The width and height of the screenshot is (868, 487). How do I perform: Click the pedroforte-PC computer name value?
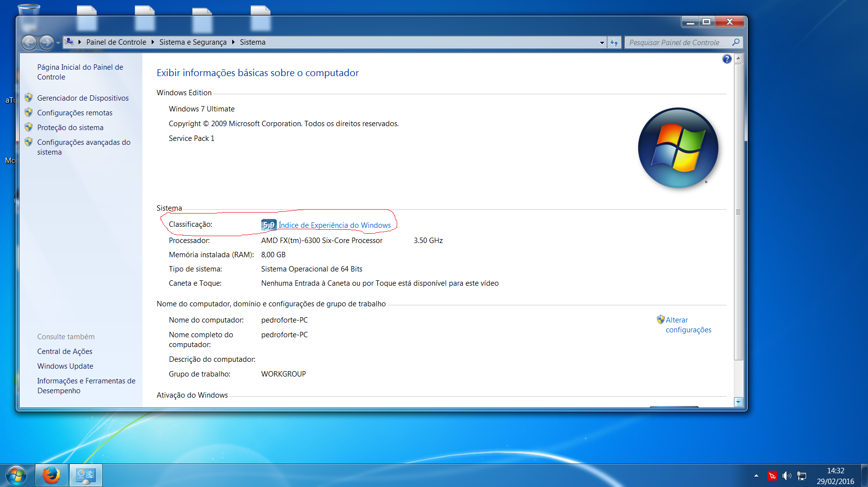coord(284,320)
